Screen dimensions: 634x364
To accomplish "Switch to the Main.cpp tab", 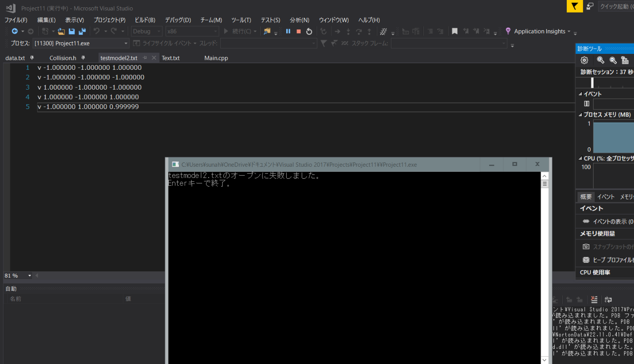I will (x=216, y=58).
